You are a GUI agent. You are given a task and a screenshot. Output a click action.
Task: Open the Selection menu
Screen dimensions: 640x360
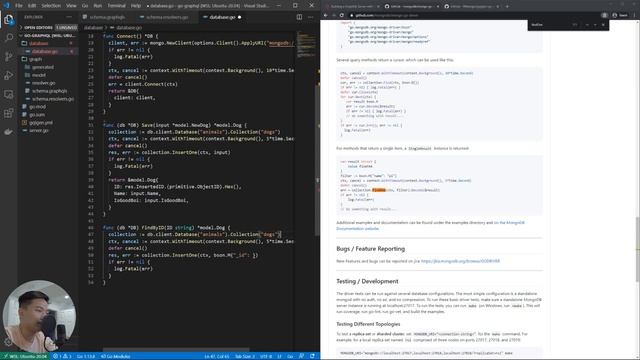click(x=51, y=6)
